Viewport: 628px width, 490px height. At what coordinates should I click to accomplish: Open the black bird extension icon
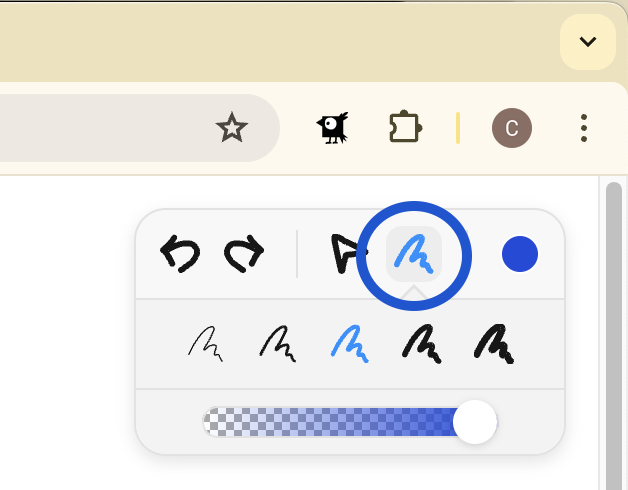(332, 128)
